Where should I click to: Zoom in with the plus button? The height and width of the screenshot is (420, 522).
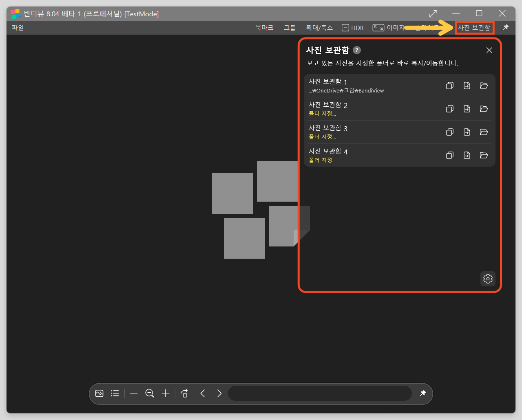click(x=166, y=393)
